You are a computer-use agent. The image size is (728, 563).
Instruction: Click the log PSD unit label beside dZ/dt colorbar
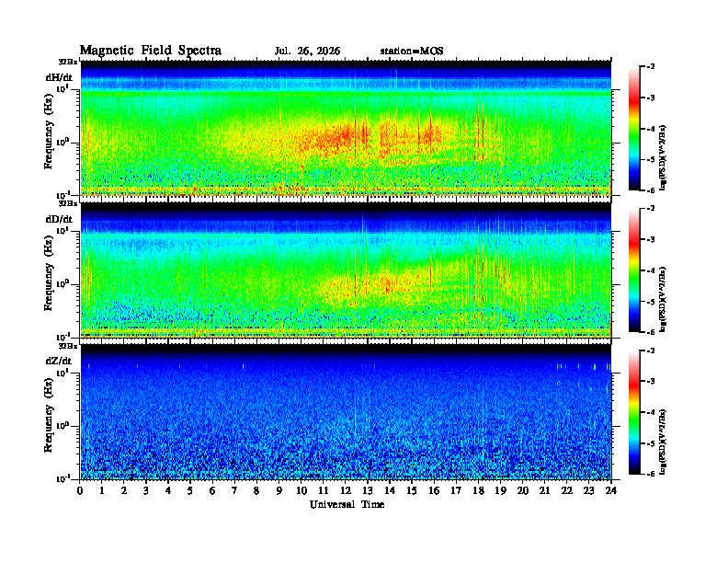(664, 442)
